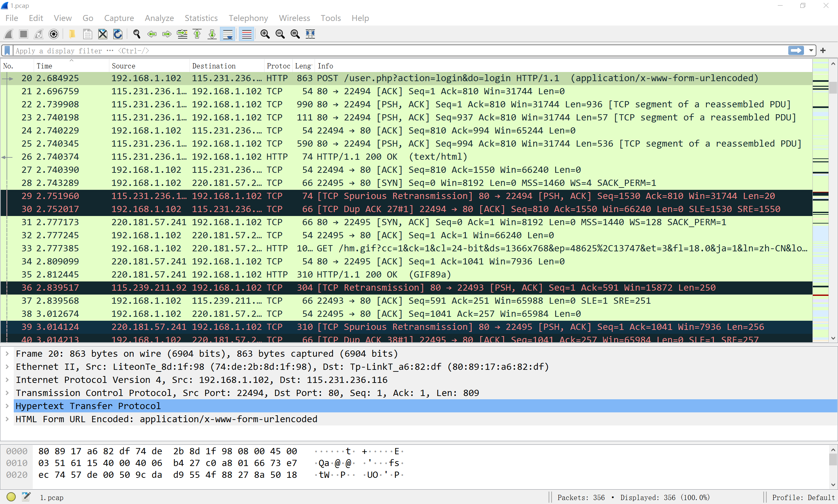Restart current capture icon
Image resolution: width=838 pixels, height=504 pixels.
point(39,34)
